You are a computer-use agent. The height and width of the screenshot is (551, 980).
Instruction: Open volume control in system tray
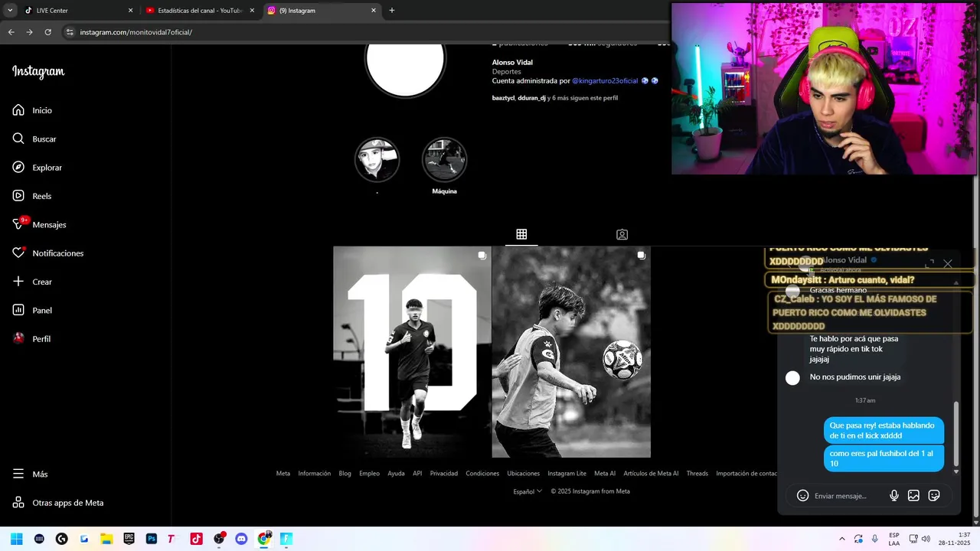926,539
